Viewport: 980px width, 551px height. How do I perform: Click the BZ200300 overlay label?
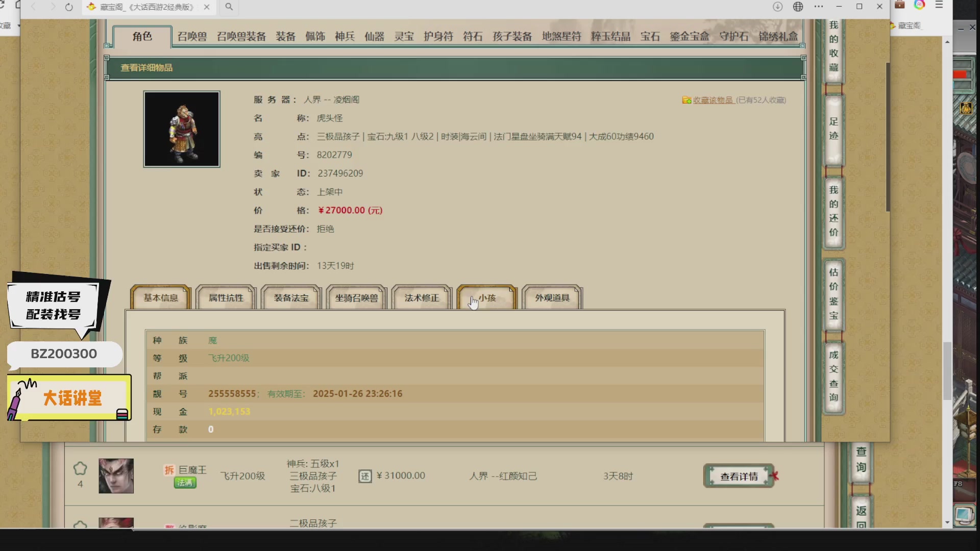64,354
